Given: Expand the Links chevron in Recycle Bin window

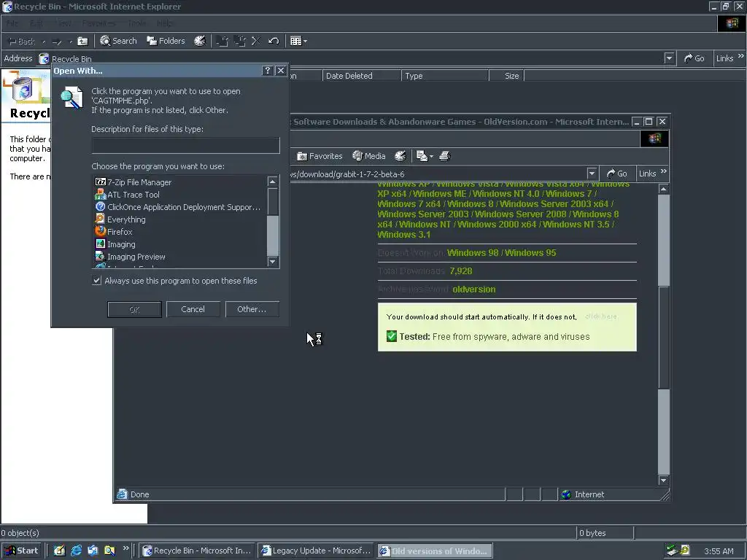Looking at the screenshot, I should pos(741,56).
